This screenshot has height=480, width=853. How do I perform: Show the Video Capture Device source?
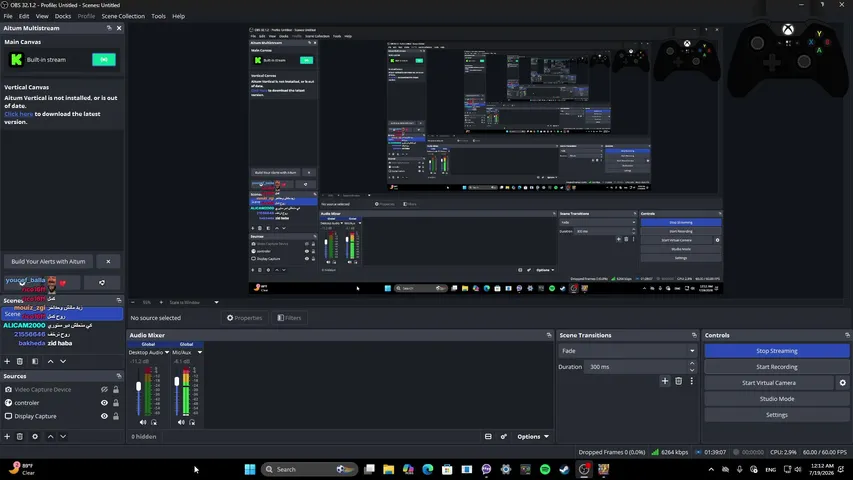pyautogui.click(x=104, y=390)
